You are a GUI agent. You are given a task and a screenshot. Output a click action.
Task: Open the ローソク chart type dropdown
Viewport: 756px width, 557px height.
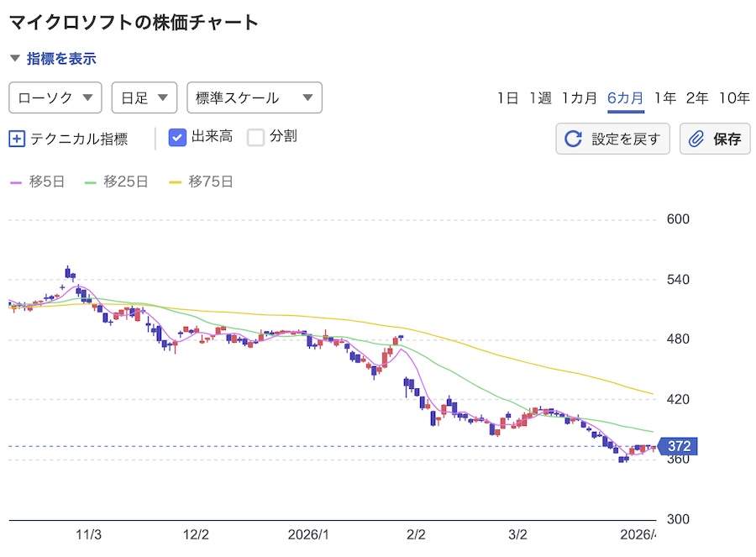55,97
